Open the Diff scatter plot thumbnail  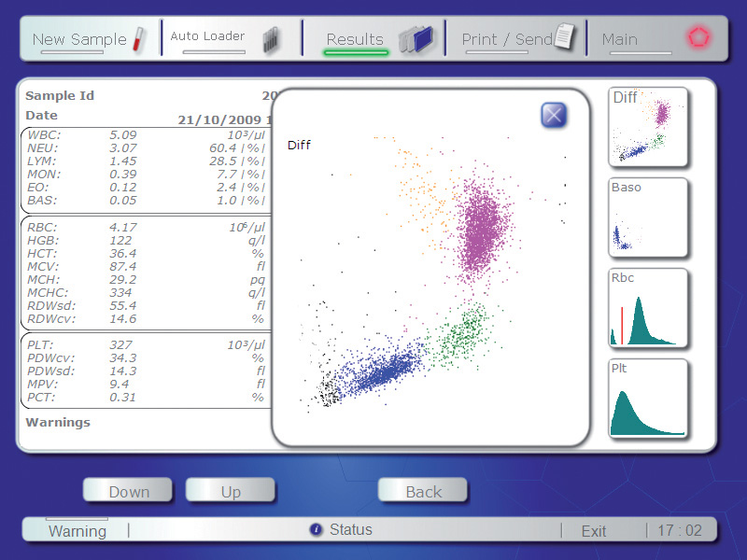click(648, 126)
